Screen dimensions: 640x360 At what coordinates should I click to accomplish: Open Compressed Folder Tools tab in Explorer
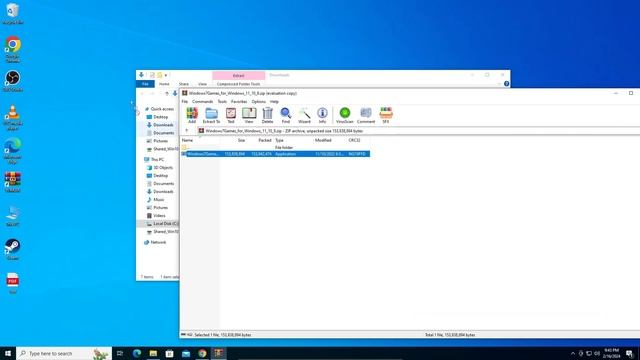point(238,84)
